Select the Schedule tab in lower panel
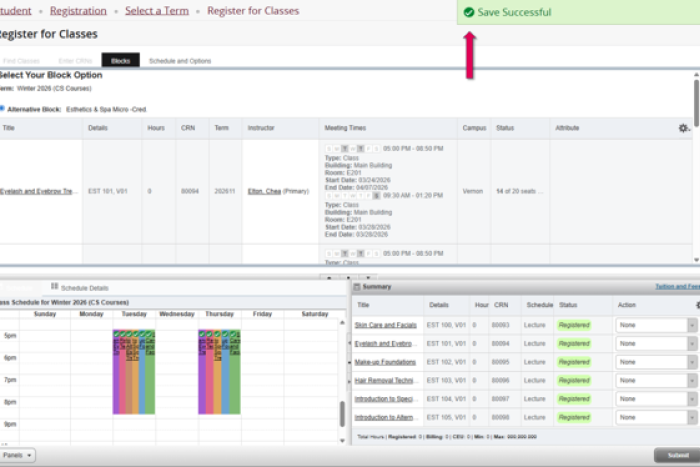This screenshot has height=467, width=700. 19,288
